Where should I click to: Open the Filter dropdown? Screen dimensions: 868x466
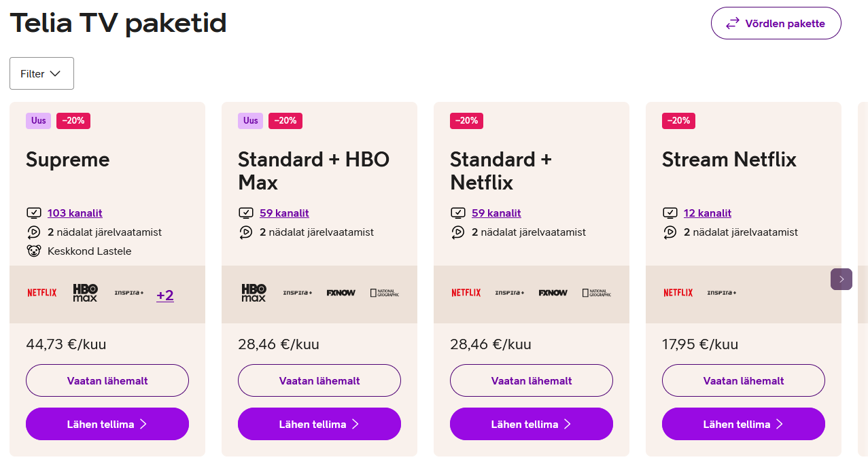(x=41, y=73)
